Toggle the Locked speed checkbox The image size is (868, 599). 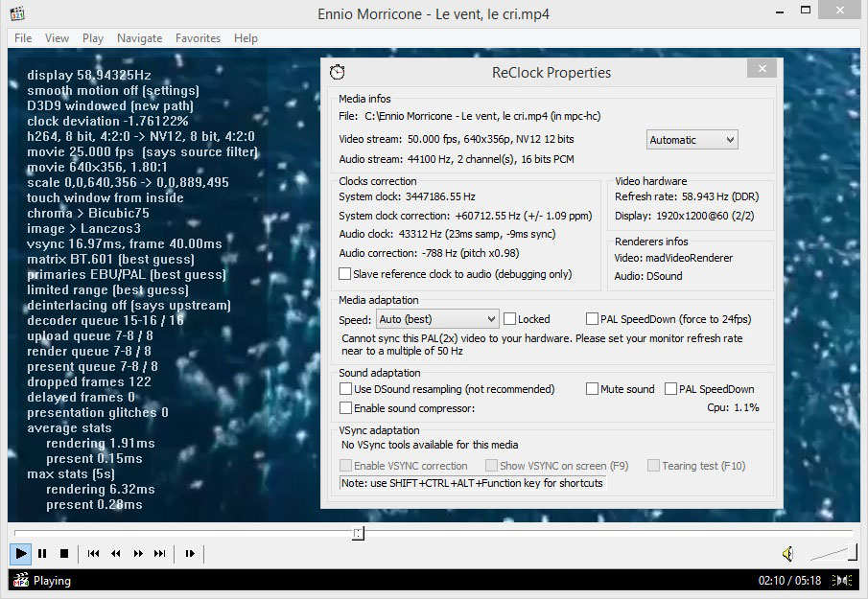(510, 319)
